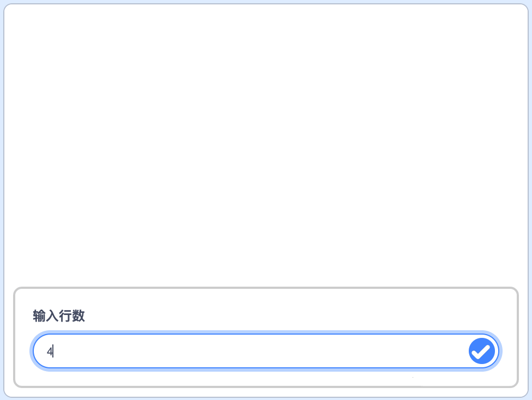Click the blue checkmark submit button

point(481,351)
